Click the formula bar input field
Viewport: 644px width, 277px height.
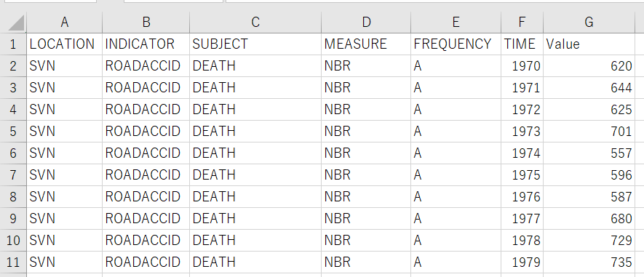[434, 1]
